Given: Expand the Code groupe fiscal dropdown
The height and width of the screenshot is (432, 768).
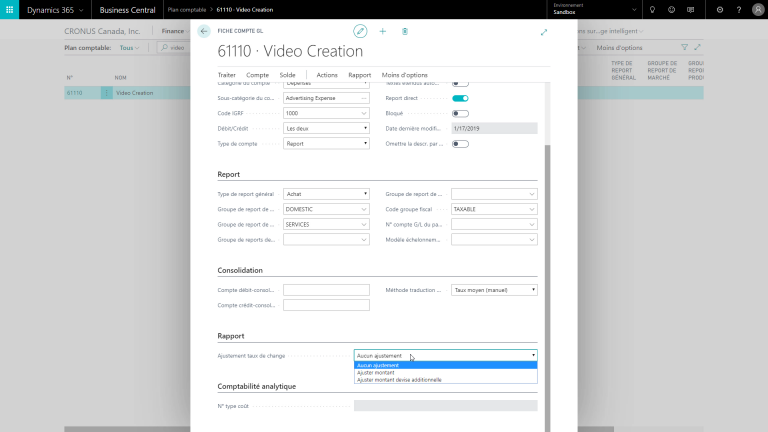Looking at the screenshot, I should click(x=494, y=209).
